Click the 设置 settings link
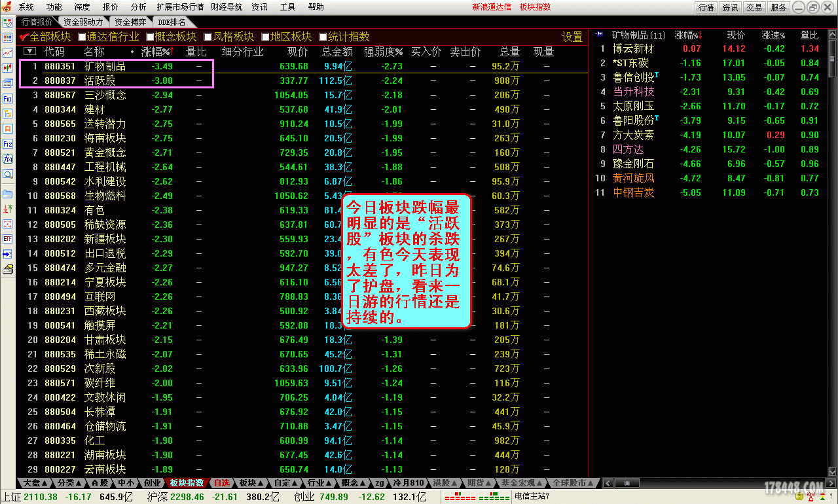 tap(572, 37)
